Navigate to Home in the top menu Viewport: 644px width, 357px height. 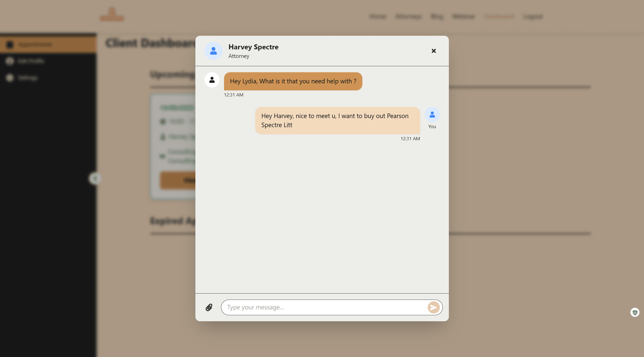pos(377,16)
